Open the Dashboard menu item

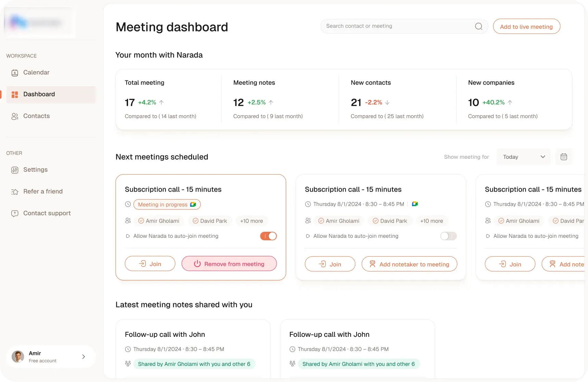[39, 94]
